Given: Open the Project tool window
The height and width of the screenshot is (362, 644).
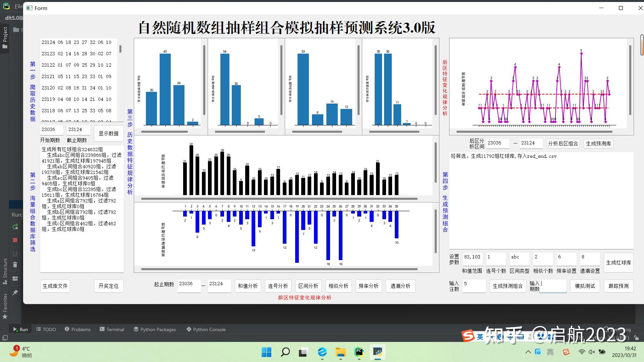Looking at the screenshot, I should (x=5, y=37).
